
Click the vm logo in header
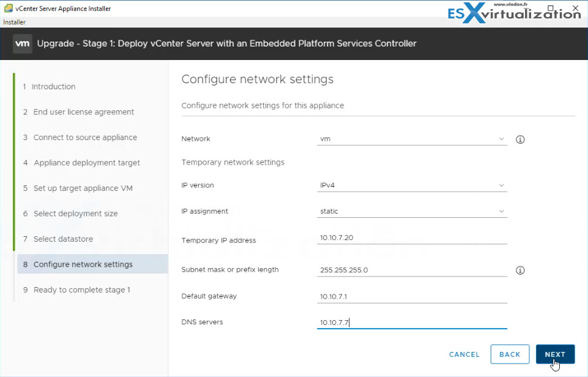(23, 43)
